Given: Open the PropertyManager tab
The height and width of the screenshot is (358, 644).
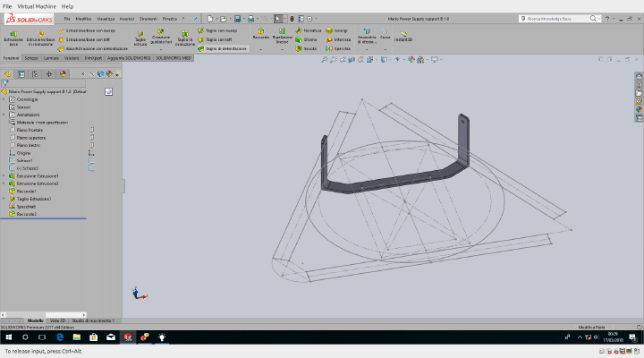Looking at the screenshot, I should click(21, 74).
